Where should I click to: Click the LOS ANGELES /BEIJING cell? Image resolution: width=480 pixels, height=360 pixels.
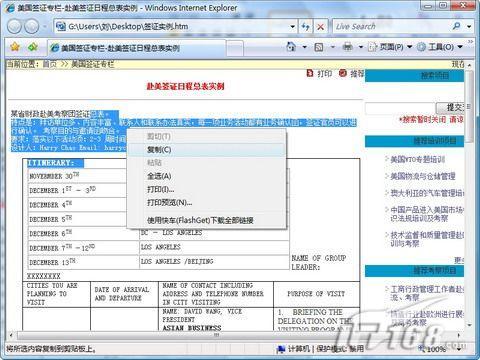click(214, 261)
